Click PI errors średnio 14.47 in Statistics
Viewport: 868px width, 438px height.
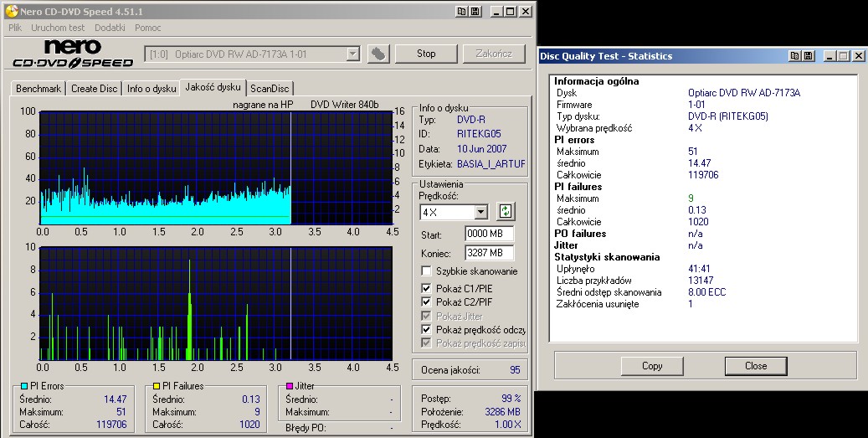pos(700,163)
